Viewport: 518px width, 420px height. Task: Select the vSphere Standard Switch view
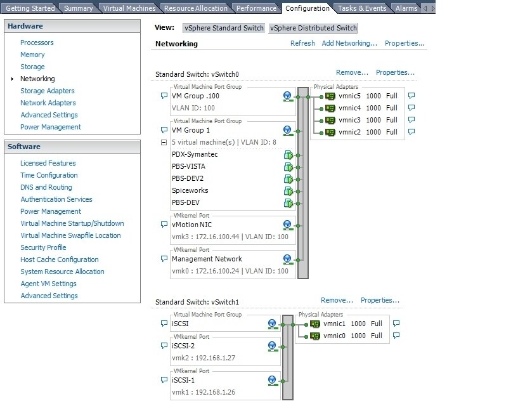(224, 27)
